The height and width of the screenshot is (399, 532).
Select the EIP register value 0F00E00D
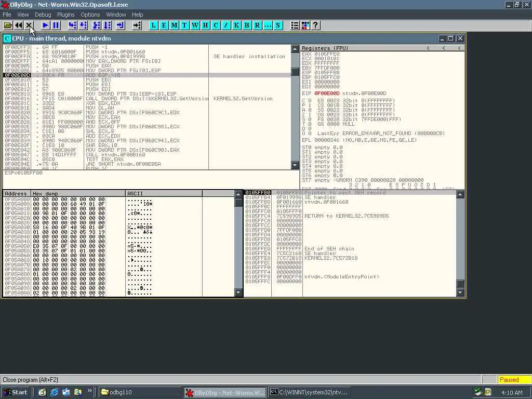(x=326, y=94)
